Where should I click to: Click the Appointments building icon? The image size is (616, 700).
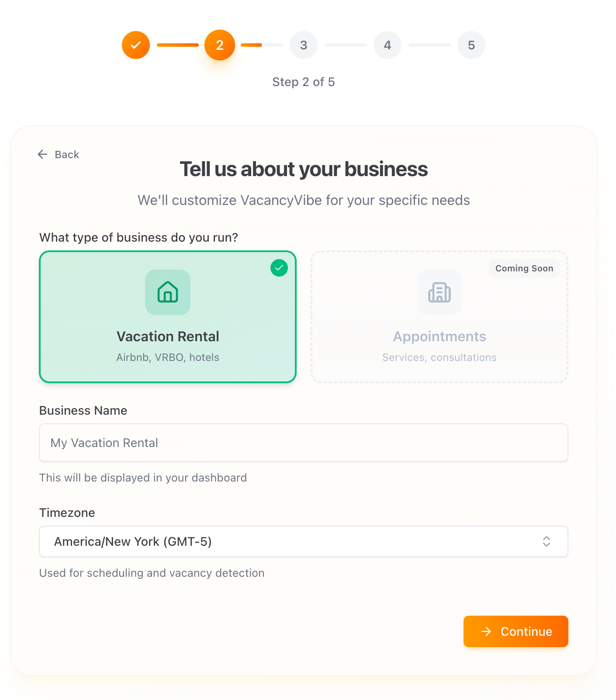pos(439,292)
